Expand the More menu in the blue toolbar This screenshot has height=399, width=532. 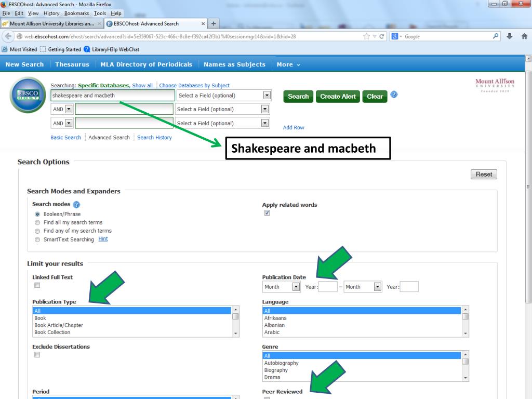288,64
